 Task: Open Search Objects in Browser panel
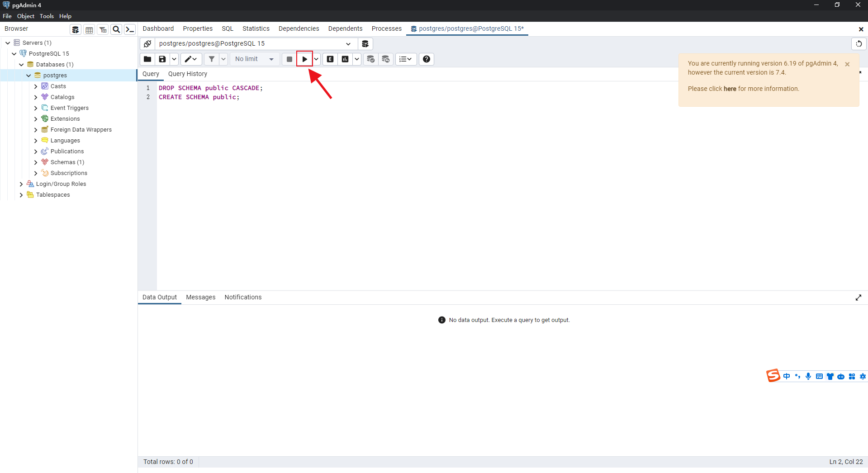pyautogui.click(x=116, y=29)
